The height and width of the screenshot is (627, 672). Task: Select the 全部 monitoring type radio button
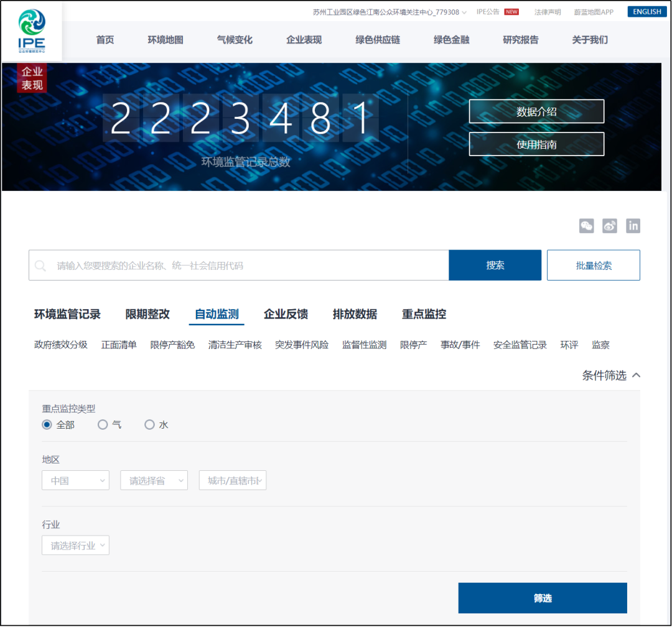[47, 424]
